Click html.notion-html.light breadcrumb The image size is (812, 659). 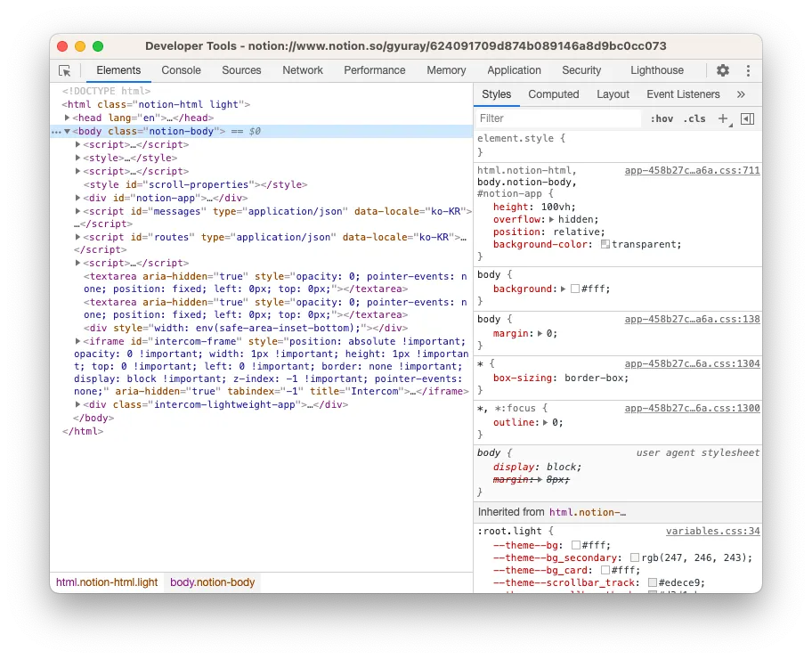[x=107, y=582]
